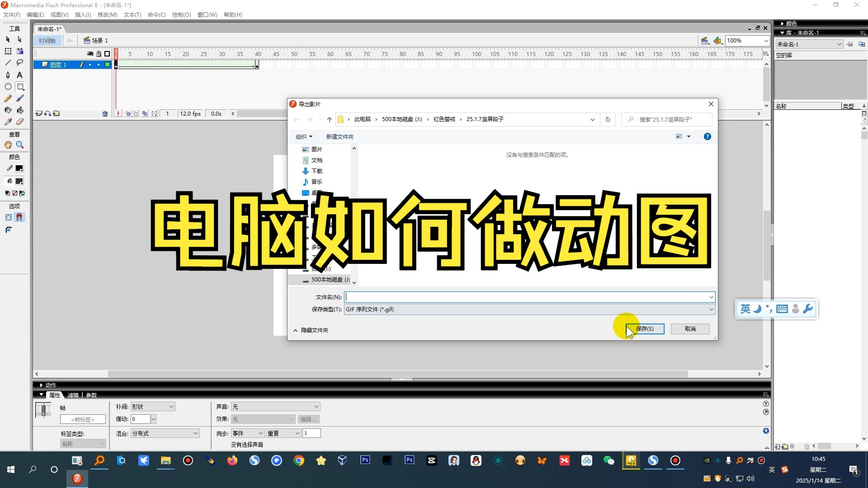Screen dimensions: 868x488
Task: Select the Eyedropper tool
Action: tap(8, 122)
